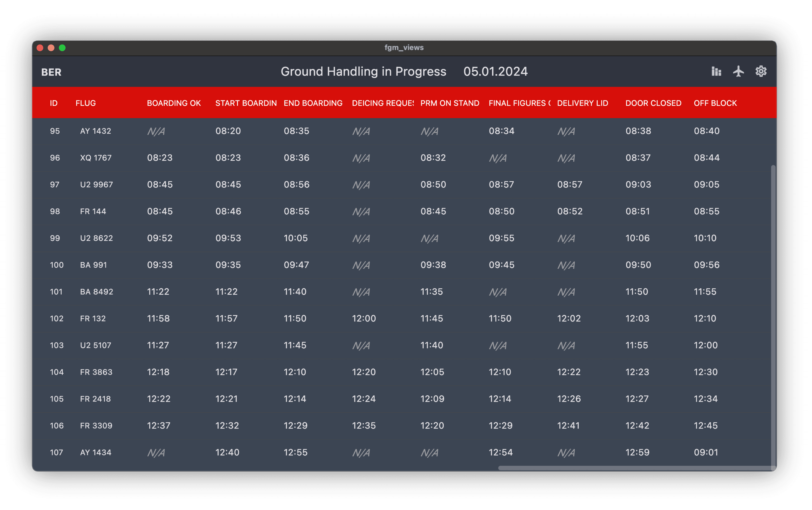Click BA 991 start boarding 09:35
Screen dimensions: 812x510
228,265
